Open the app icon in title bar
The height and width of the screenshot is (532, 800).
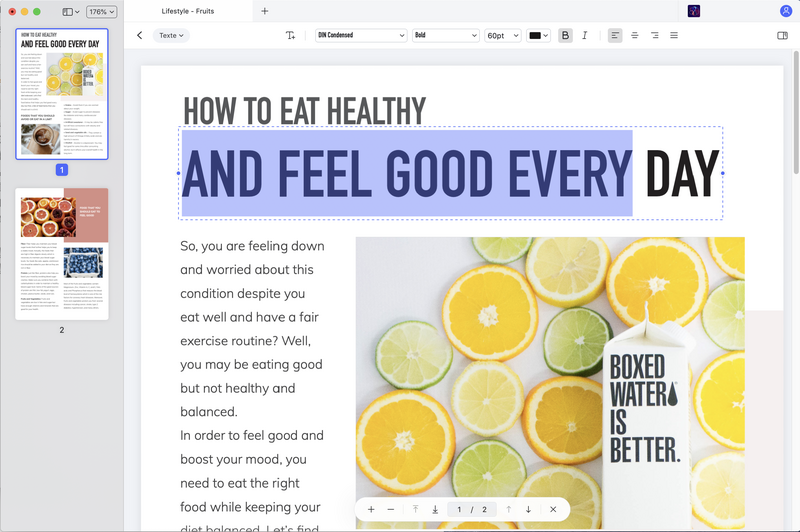coord(693,11)
